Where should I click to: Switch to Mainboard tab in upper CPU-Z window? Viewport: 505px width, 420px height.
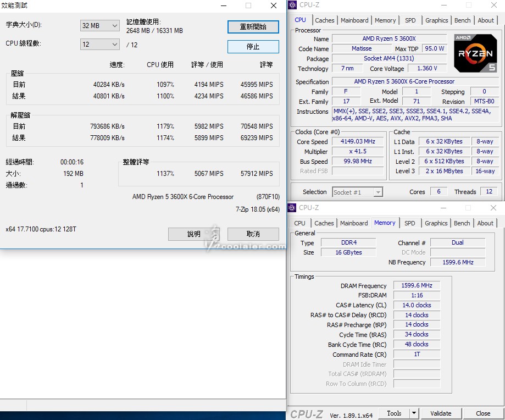click(x=354, y=20)
